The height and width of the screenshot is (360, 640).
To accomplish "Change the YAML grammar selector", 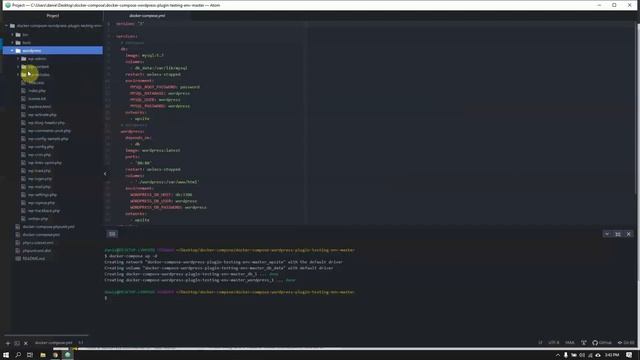I will click(x=569, y=343).
